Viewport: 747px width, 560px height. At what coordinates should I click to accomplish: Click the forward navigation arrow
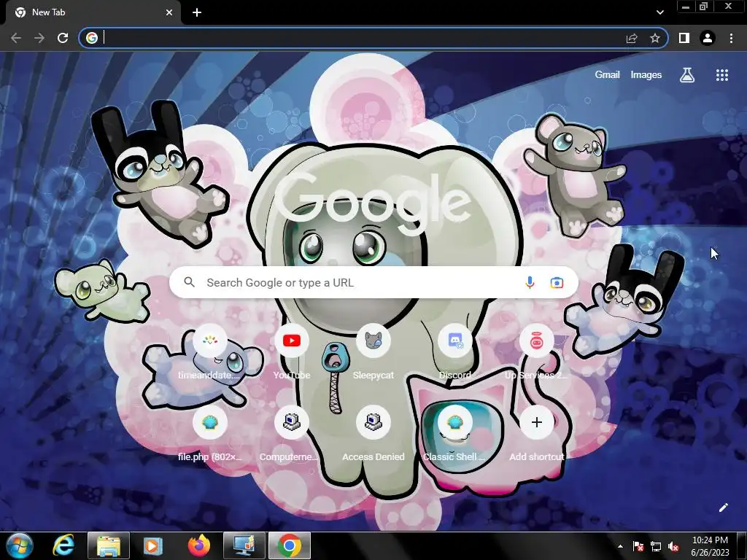[39, 38]
